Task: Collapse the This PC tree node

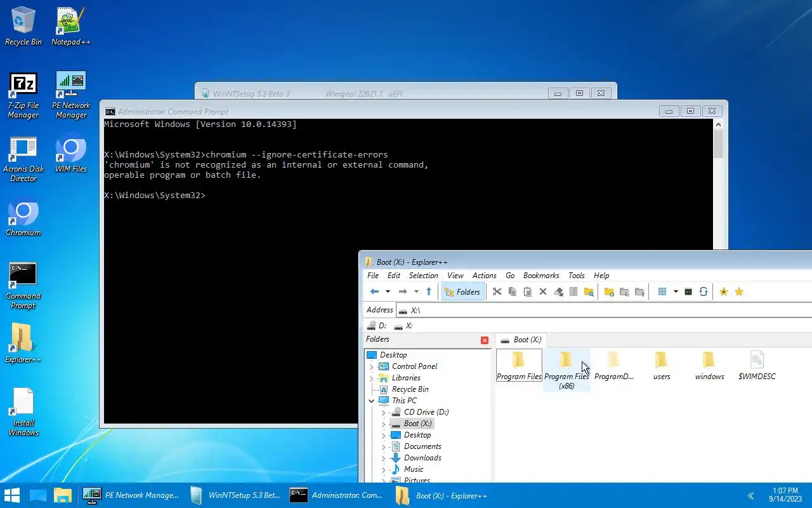Action: [372, 401]
